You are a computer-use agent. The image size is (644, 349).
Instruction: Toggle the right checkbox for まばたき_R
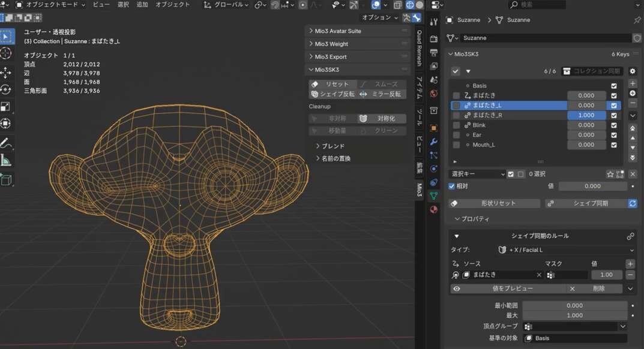point(613,115)
